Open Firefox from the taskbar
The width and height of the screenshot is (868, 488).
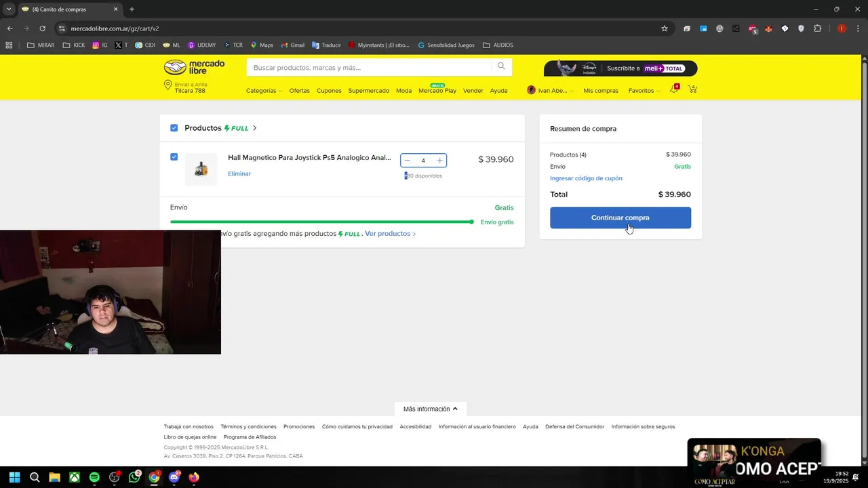pyautogui.click(x=194, y=477)
